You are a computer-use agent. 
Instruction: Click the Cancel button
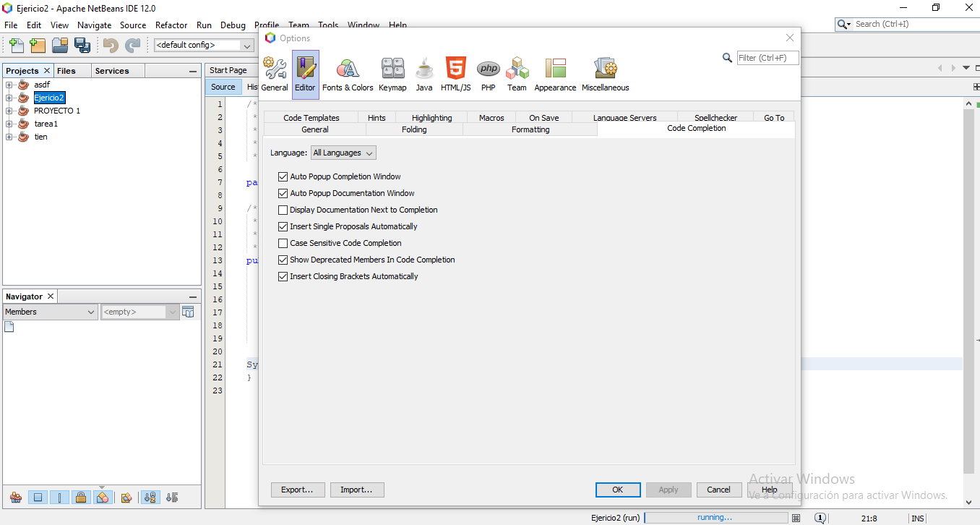click(718, 490)
